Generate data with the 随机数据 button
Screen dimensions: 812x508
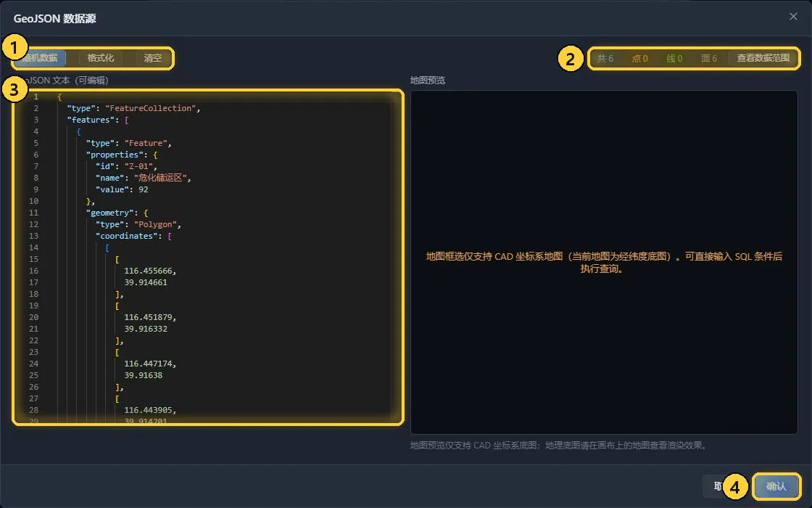(x=41, y=57)
